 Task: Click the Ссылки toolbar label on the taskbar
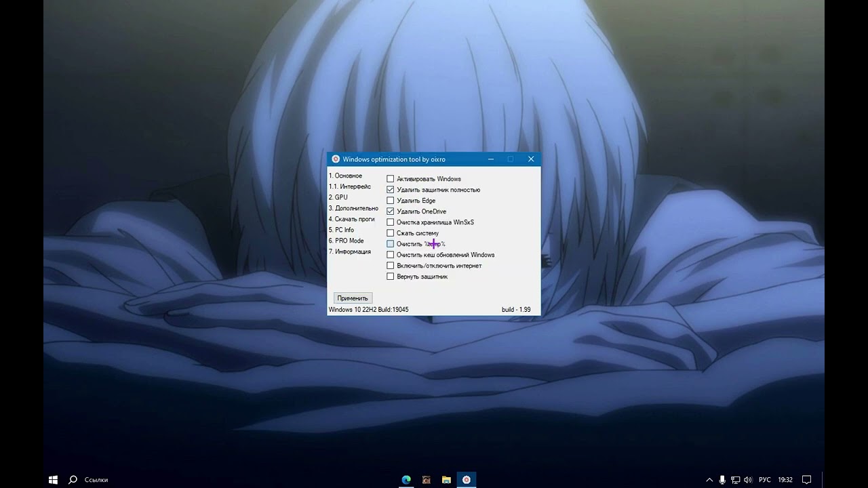tap(96, 480)
